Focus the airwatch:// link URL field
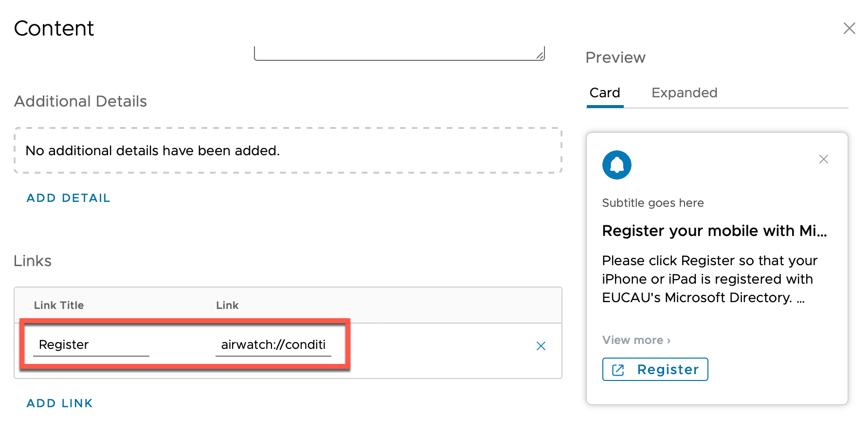868x433 pixels. point(273,345)
